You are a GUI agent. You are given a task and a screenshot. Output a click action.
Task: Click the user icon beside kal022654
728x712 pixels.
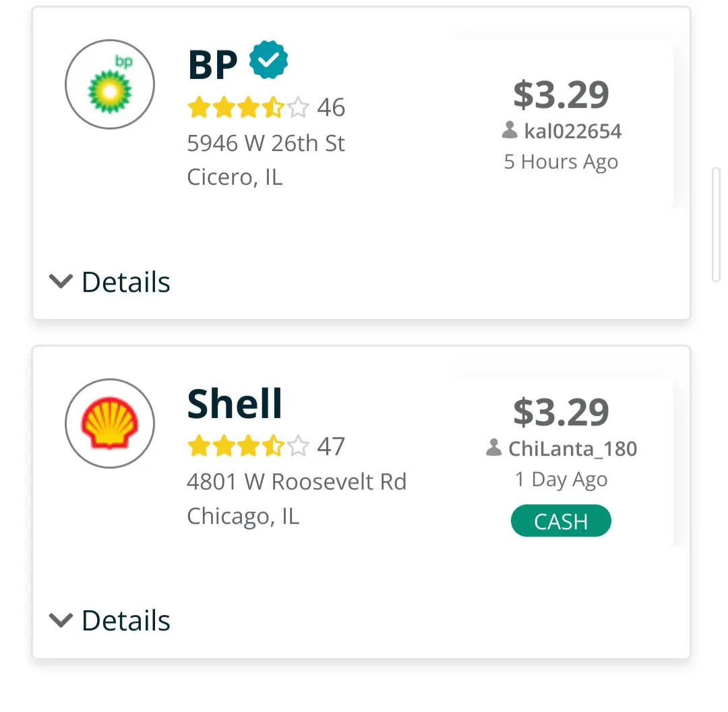coord(510,130)
